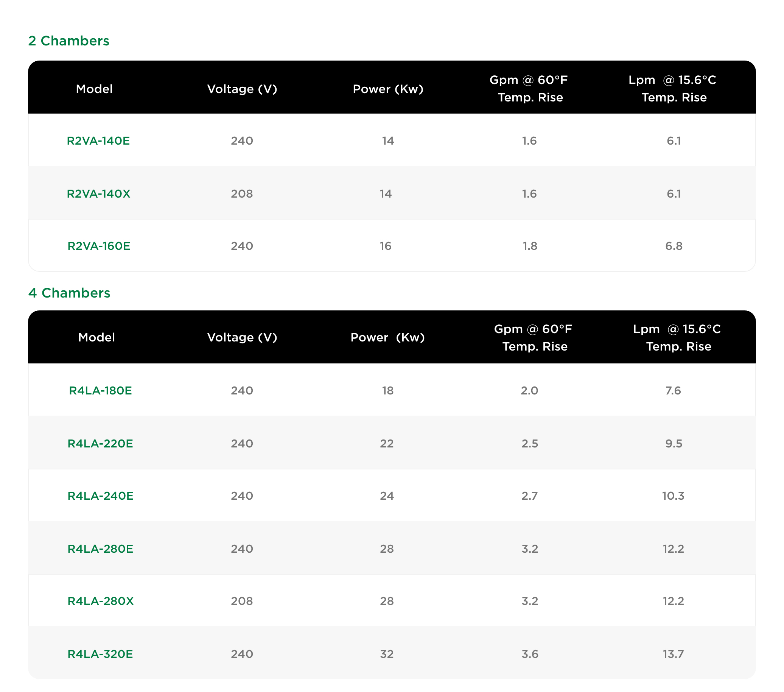The height and width of the screenshot is (692, 784).
Task: Click Power (Kw) header in 2 Chambers table
Action: [388, 89]
